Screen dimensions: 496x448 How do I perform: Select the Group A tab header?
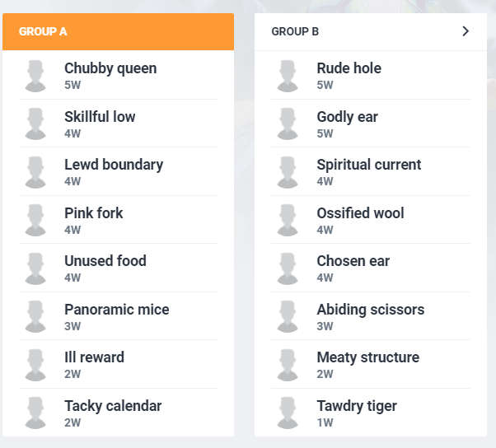(x=118, y=32)
